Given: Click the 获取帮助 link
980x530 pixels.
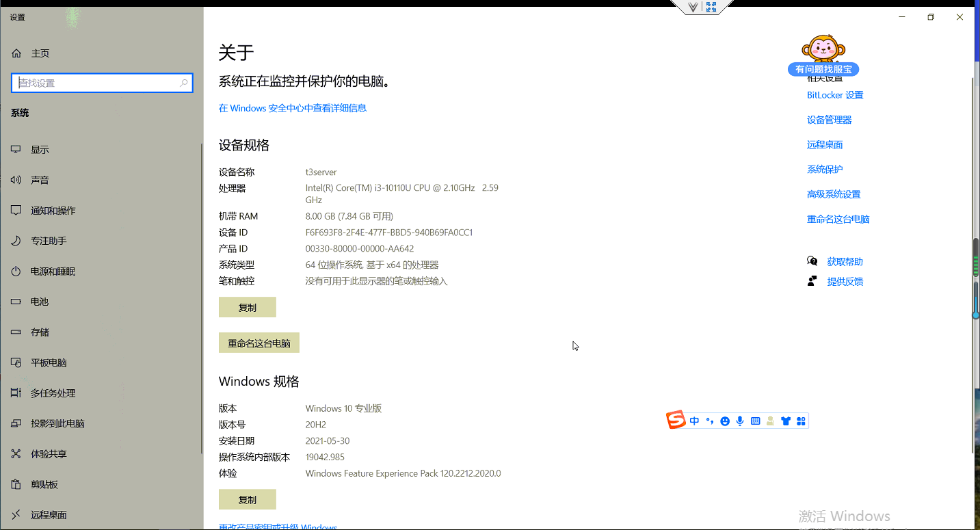Looking at the screenshot, I should 845,261.
